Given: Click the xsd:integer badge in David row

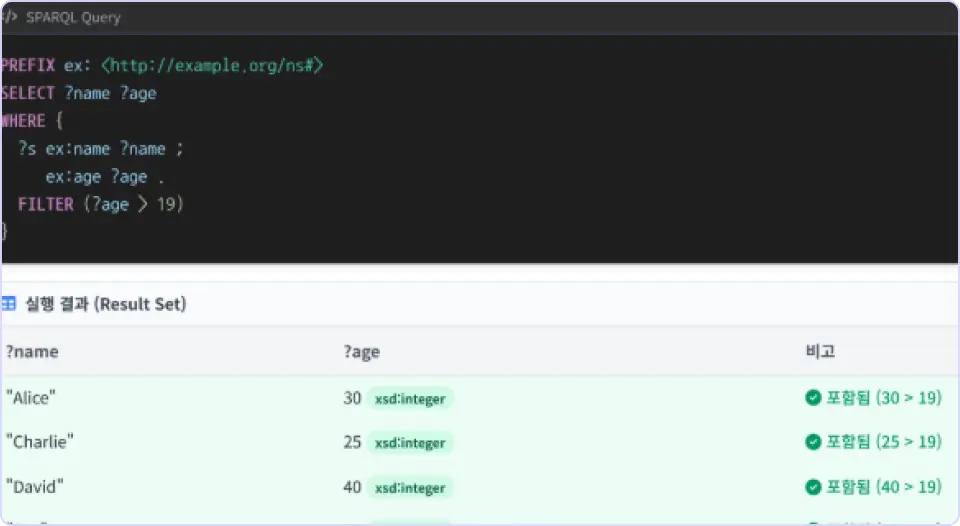Looking at the screenshot, I should [410, 488].
